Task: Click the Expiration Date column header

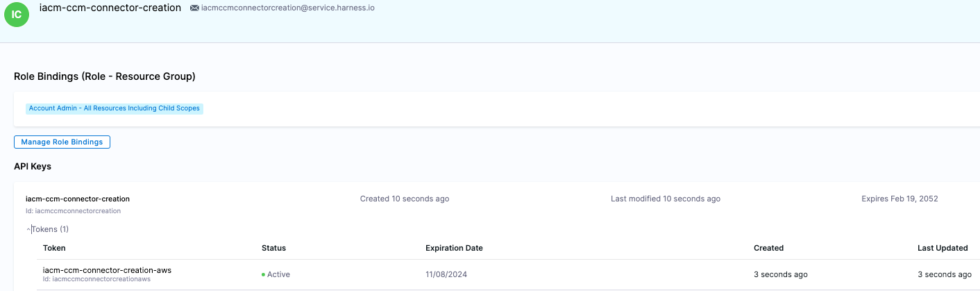Action: coord(454,248)
